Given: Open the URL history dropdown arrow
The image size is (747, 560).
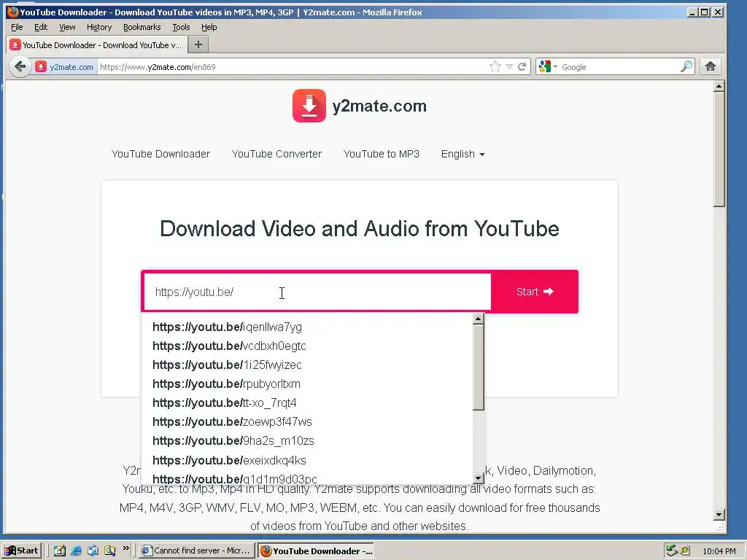Looking at the screenshot, I should [x=509, y=66].
